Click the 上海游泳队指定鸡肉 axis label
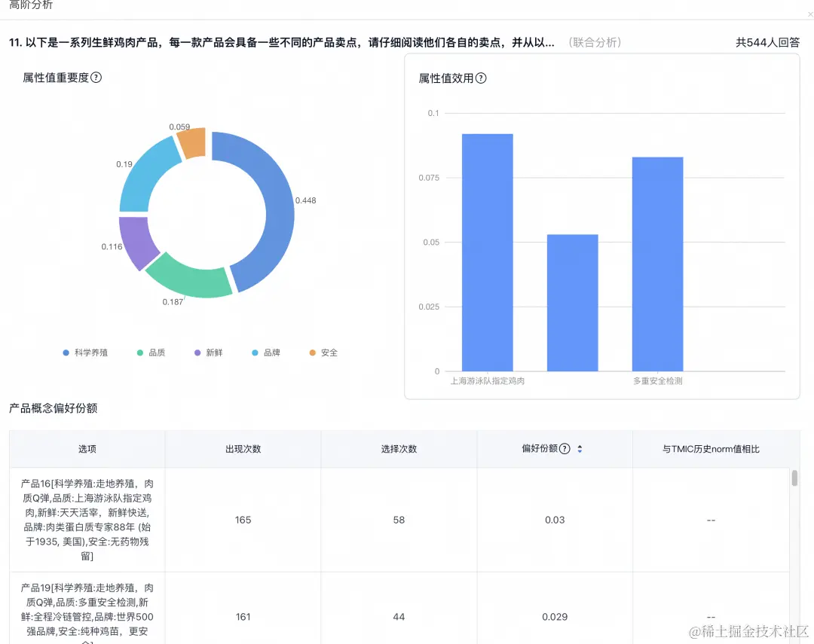This screenshot has height=644, width=814. click(488, 381)
